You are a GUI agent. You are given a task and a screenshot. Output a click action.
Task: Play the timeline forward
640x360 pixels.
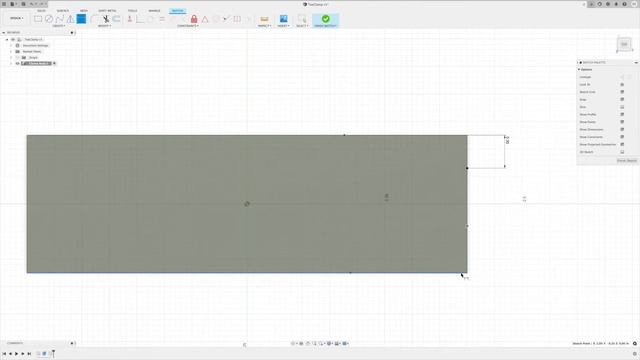pyautogui.click(x=16, y=354)
